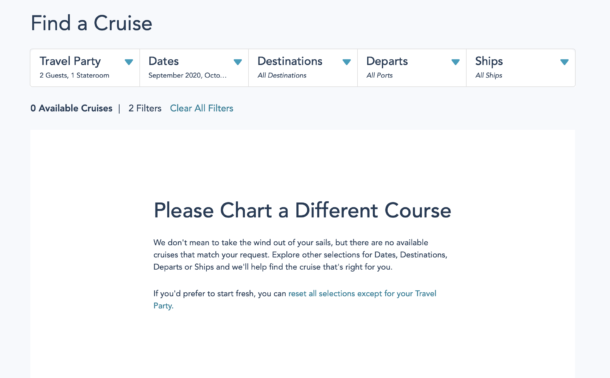Expand the Dates filter dropdown
The image size is (610, 378).
coord(194,68)
